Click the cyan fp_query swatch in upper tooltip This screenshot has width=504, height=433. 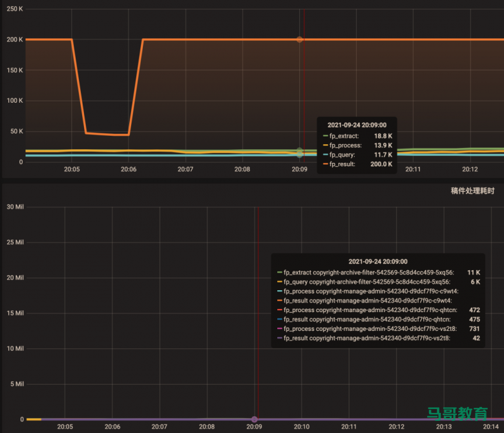pos(326,155)
